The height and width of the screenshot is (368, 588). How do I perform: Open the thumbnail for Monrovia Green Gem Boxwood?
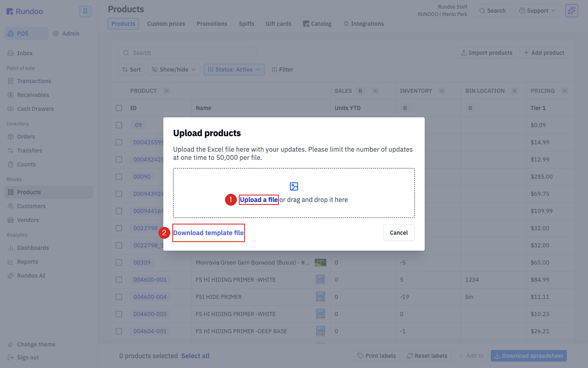pos(321,263)
